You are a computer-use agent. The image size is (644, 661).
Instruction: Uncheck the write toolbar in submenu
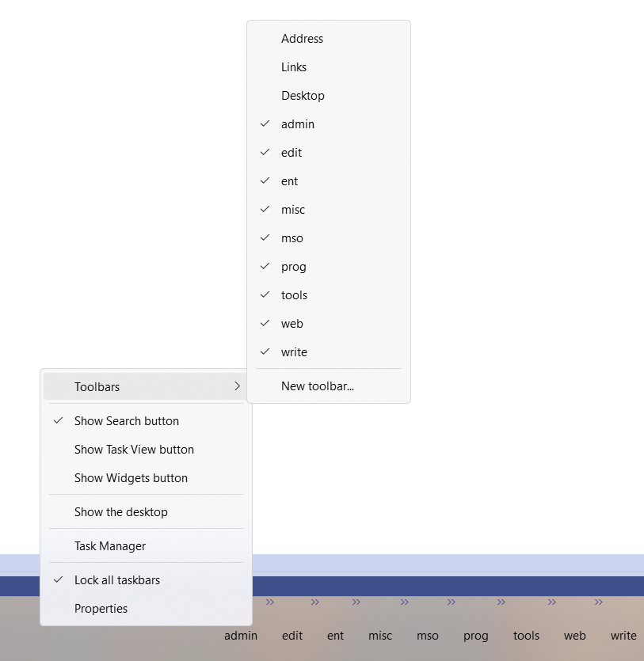tap(329, 352)
